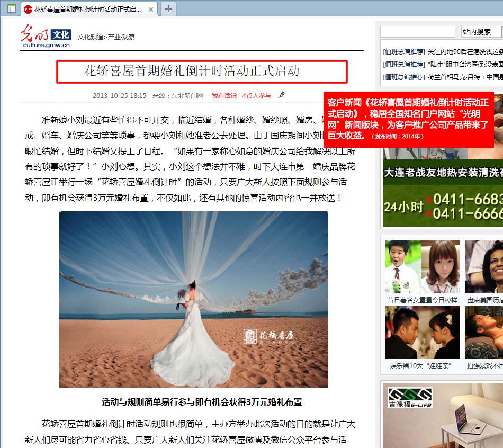
Task: Click the 吉徕福 G-LIFE logo in the ad
Action: click(410, 397)
